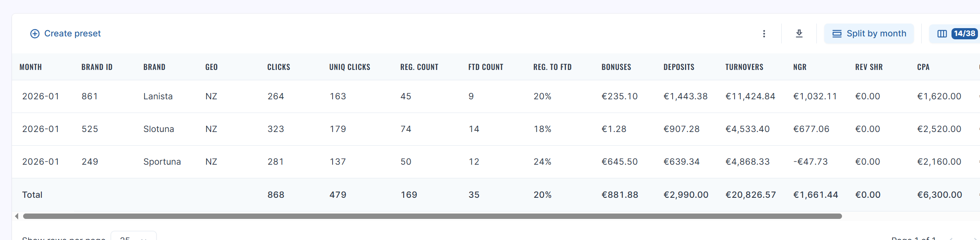Click the Month column header
This screenshot has height=240, width=980.
31,67
